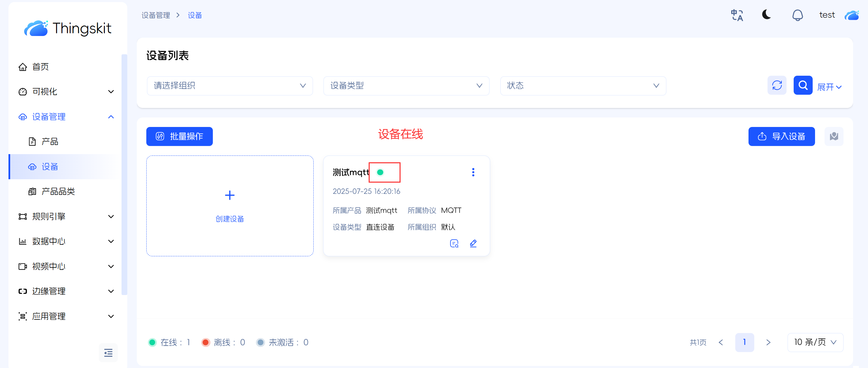
Task: Expand more filters via 展开
Action: point(829,87)
